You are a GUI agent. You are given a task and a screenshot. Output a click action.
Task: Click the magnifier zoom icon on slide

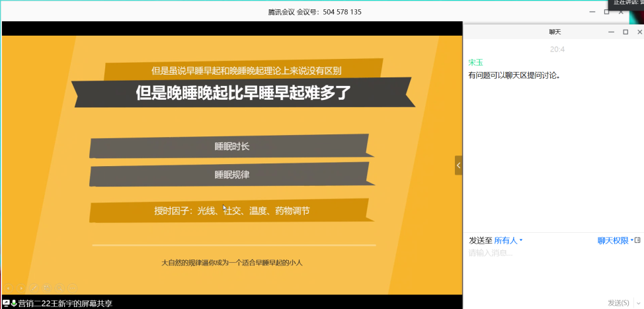pos(59,288)
